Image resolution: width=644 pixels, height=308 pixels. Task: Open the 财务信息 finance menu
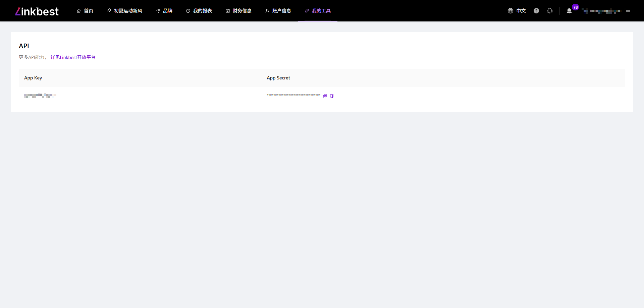click(238, 11)
